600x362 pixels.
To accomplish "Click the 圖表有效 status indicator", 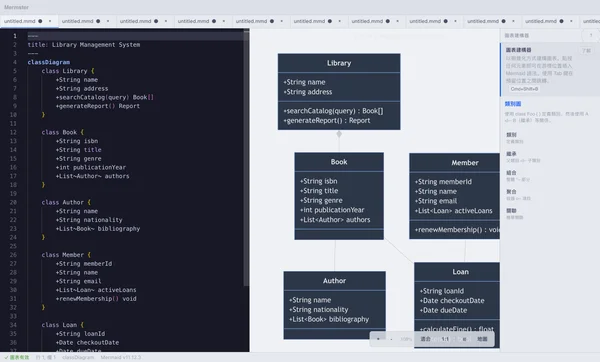I will tap(17, 357).
